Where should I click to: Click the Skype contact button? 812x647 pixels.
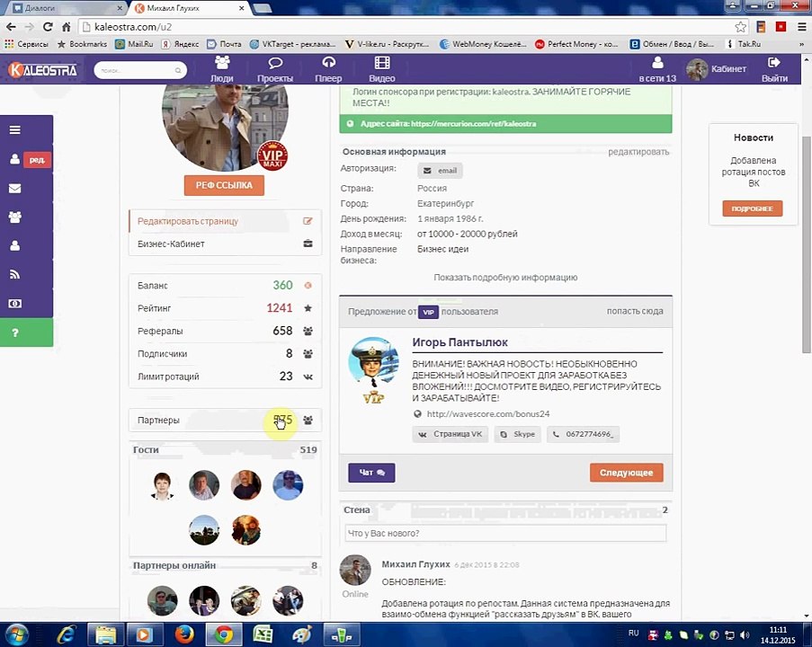518,434
